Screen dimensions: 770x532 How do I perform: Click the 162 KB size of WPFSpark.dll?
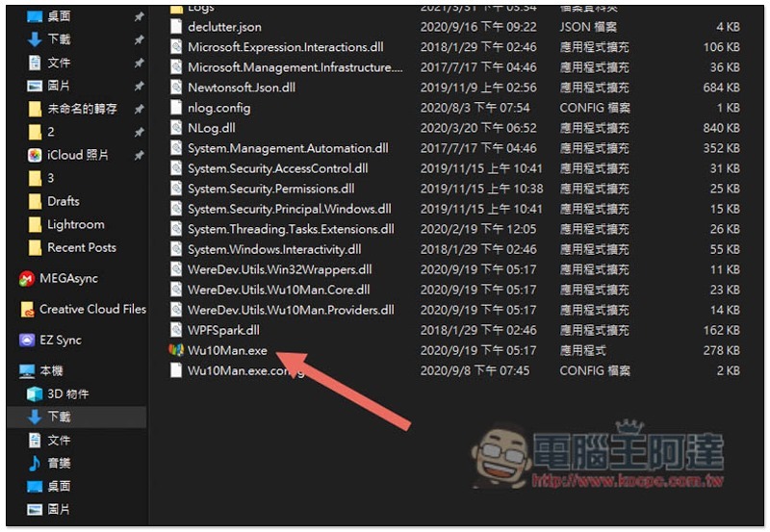point(721,330)
